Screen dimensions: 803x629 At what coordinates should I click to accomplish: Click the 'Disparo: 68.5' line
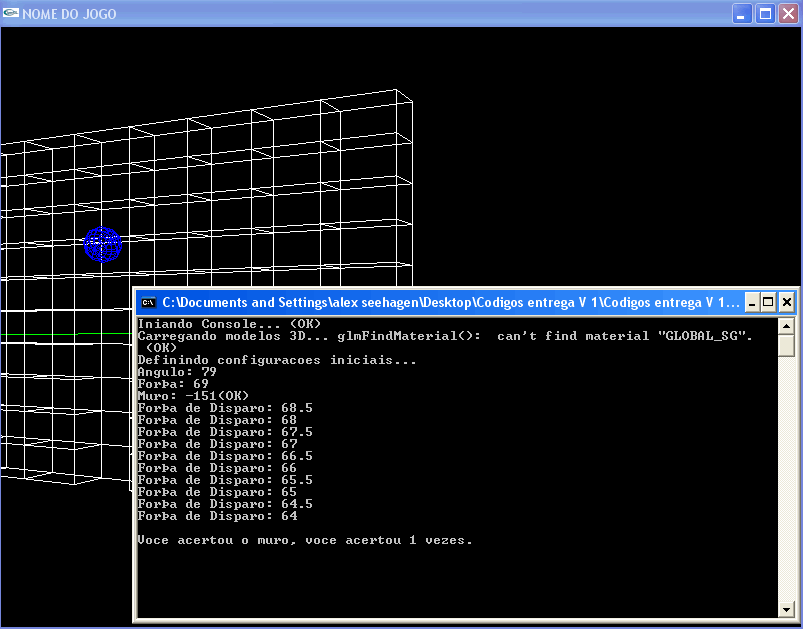[x=225, y=408]
